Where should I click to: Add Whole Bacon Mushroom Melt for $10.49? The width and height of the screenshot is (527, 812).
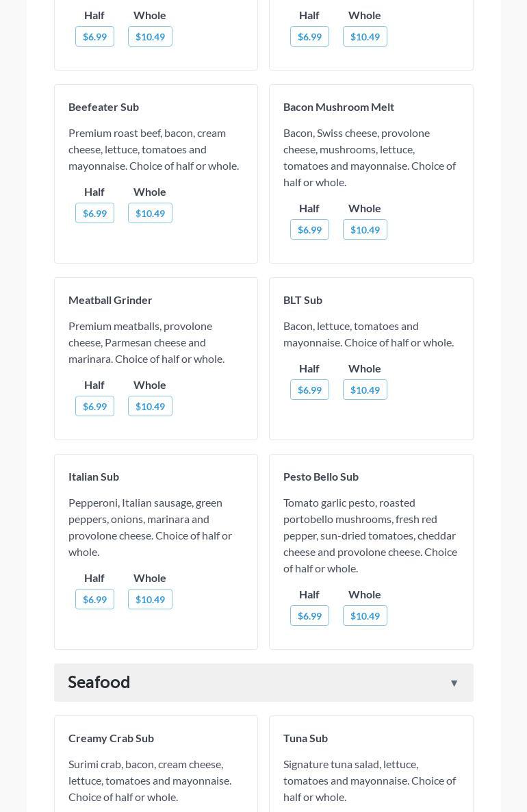[365, 229]
